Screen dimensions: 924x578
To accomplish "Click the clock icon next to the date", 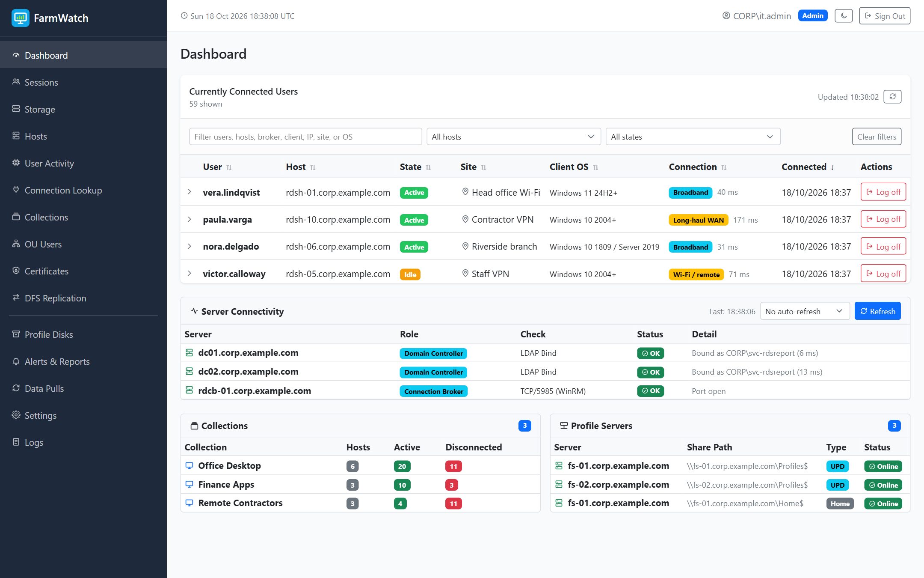I will tap(184, 16).
